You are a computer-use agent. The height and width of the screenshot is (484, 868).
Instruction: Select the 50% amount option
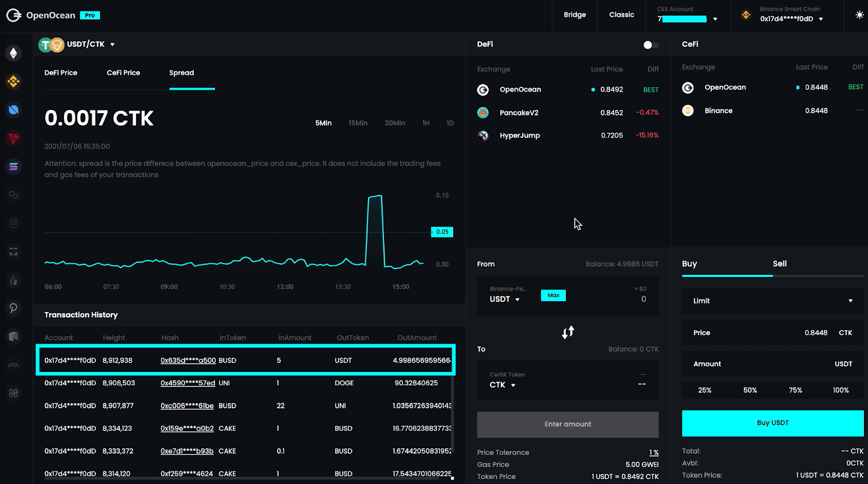pos(750,390)
